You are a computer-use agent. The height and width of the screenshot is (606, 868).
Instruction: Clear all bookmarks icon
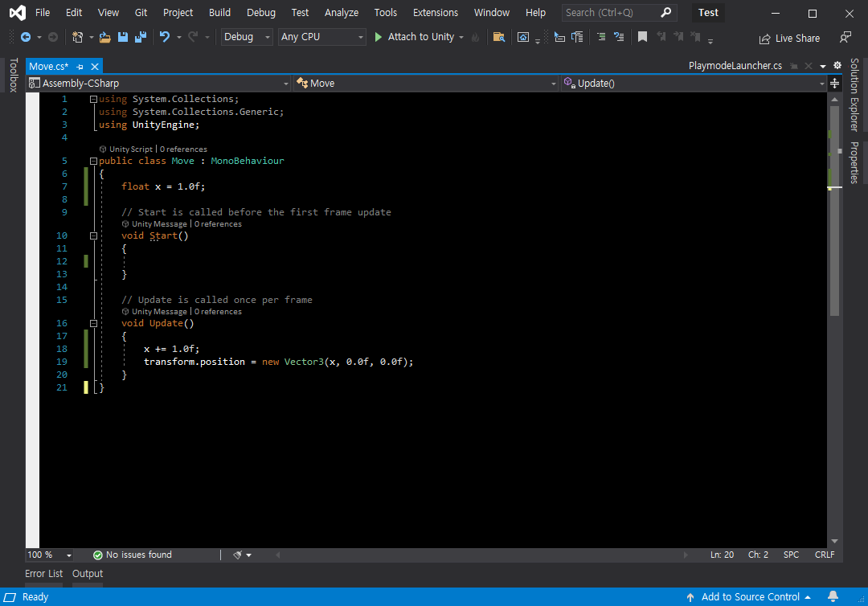pyautogui.click(x=695, y=37)
